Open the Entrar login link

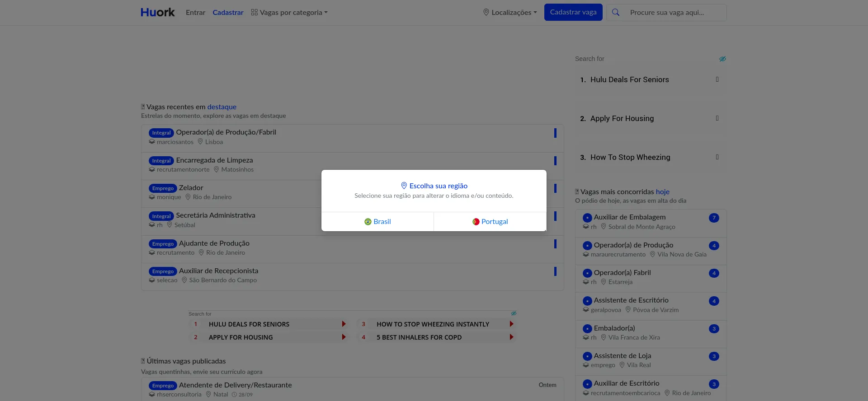point(195,13)
